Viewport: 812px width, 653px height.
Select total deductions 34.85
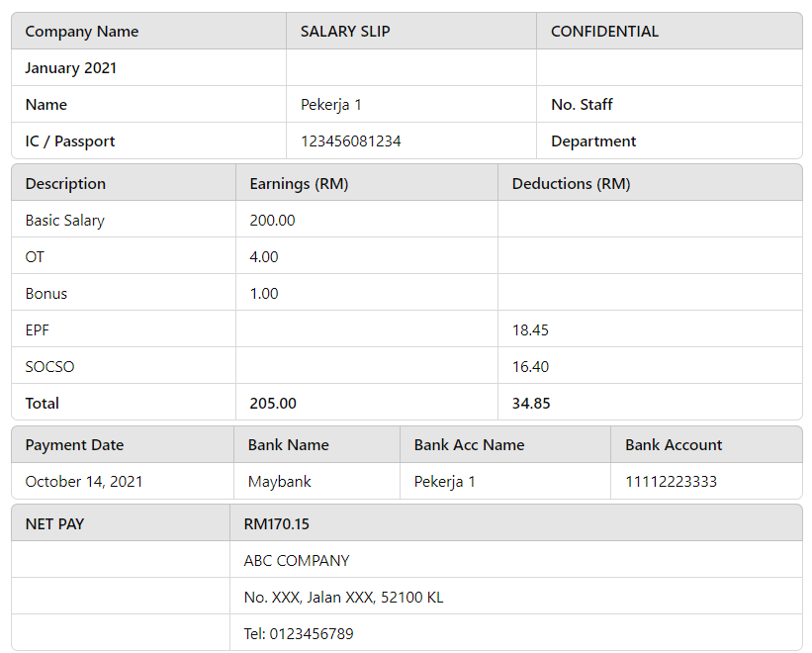coord(531,404)
